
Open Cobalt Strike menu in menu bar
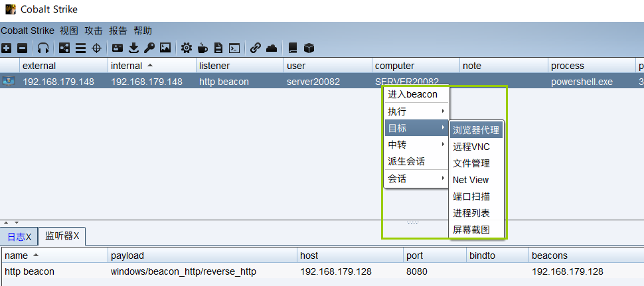[27, 31]
